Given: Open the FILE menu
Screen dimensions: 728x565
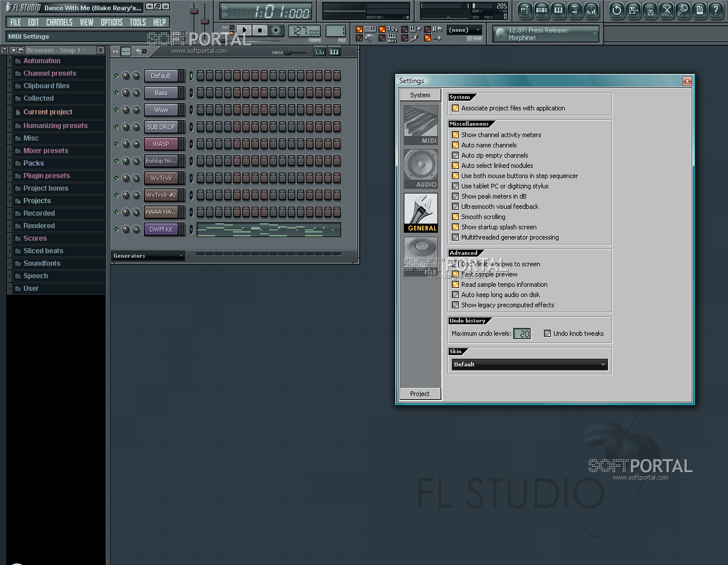Looking at the screenshot, I should click(x=16, y=22).
